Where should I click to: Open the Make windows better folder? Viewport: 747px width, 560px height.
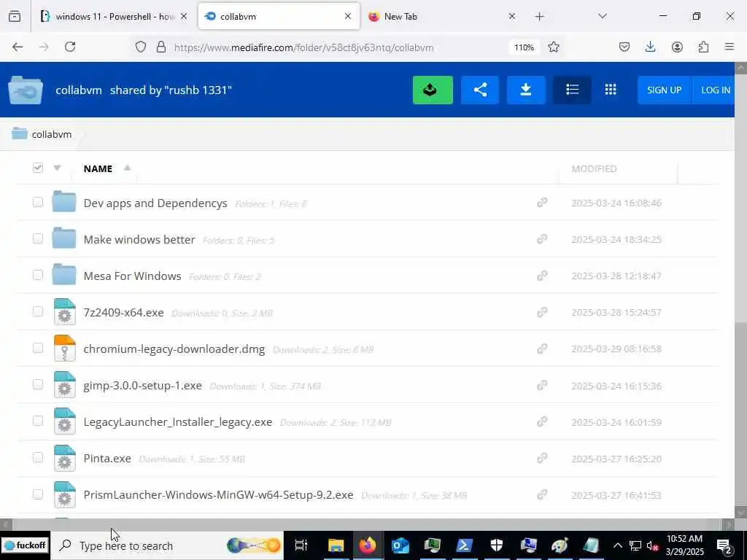[x=139, y=239]
